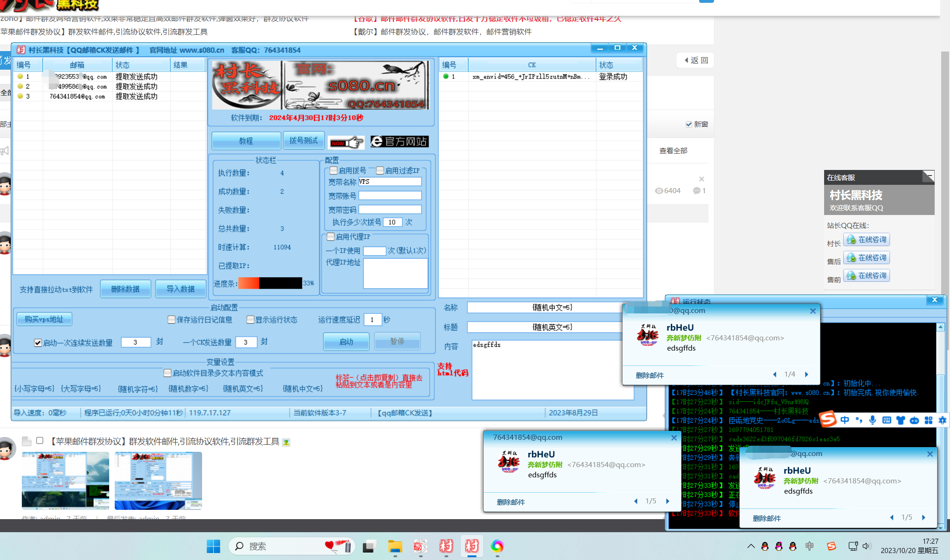
Task: Click 删除数据 to clear the list
Action: coord(125,289)
